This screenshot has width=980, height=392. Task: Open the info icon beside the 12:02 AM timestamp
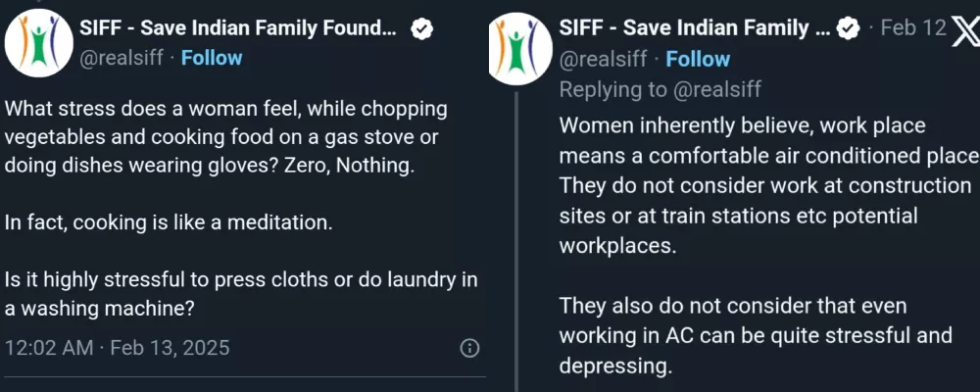(x=469, y=348)
